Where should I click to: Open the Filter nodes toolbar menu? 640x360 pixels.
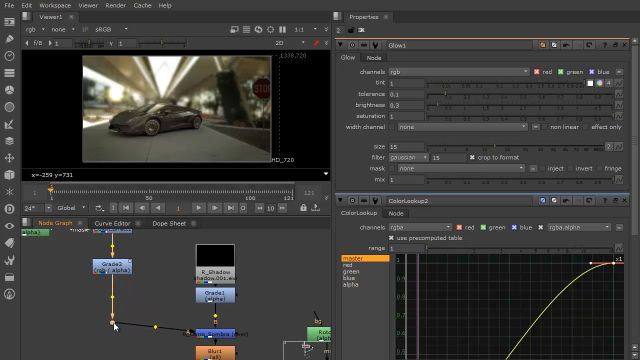point(9,107)
